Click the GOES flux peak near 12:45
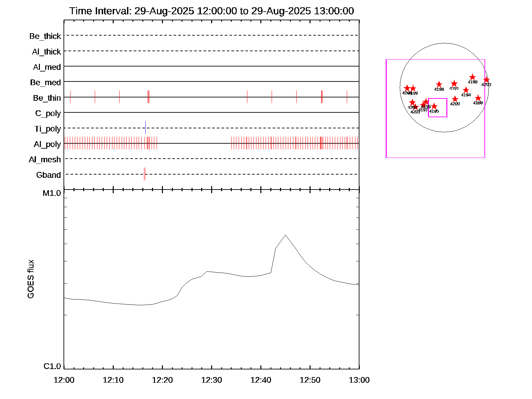Image resolution: width=532 pixels, height=399 pixels. click(285, 235)
